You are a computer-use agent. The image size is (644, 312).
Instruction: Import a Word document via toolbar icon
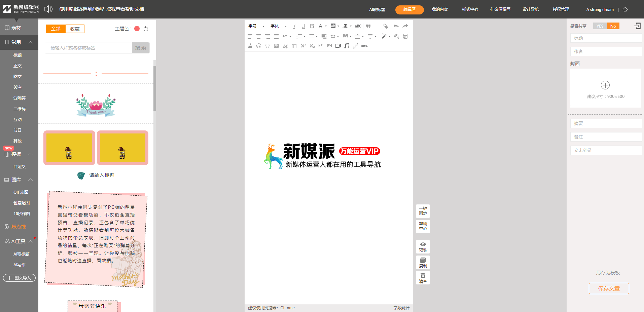(405, 36)
